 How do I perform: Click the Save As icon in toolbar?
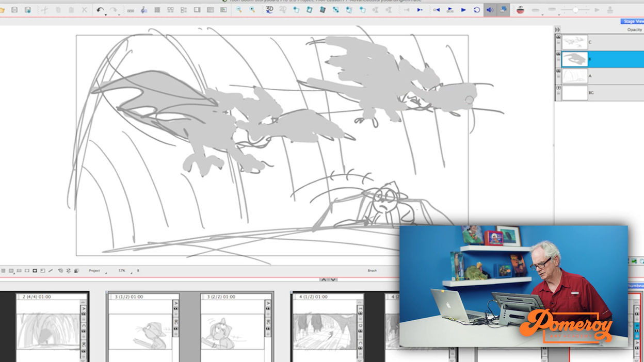click(27, 10)
